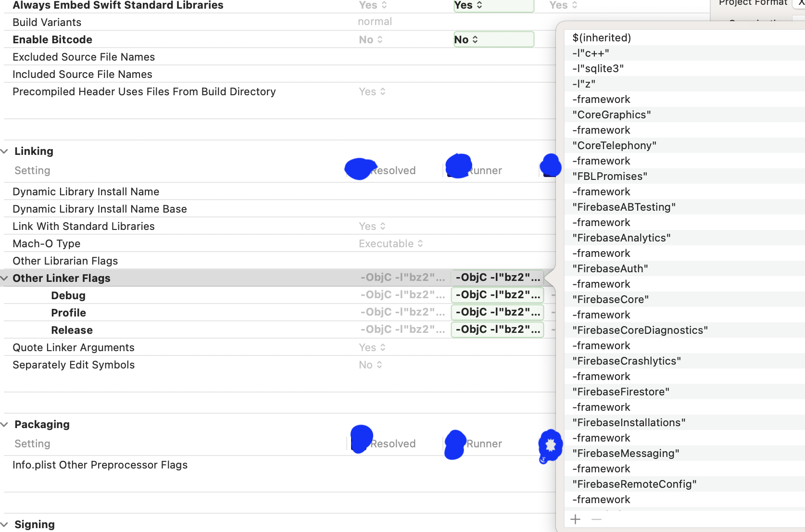Screen dimensions: 805x532
Task: Select the "FirebaseMessaging" entry
Action: [x=685, y=453]
